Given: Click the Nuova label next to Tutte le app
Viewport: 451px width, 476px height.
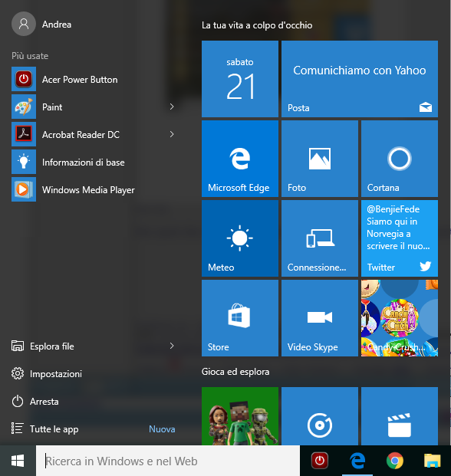Looking at the screenshot, I should 162,429.
